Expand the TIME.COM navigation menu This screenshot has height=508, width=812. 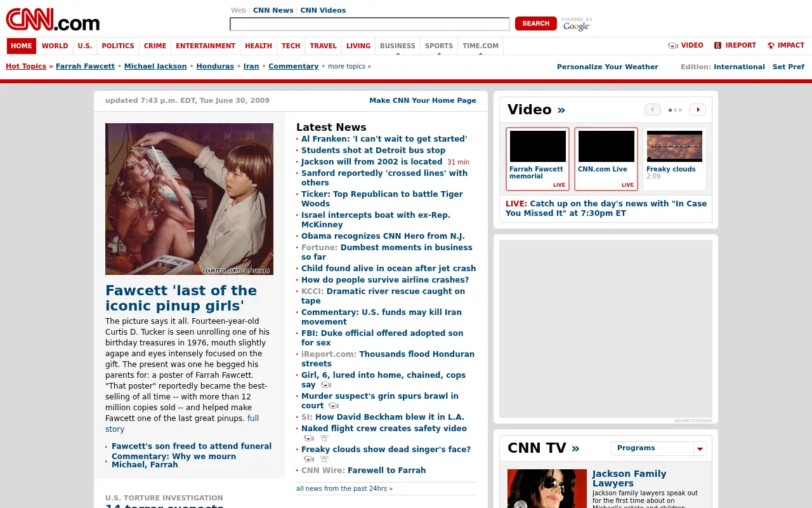click(x=480, y=46)
